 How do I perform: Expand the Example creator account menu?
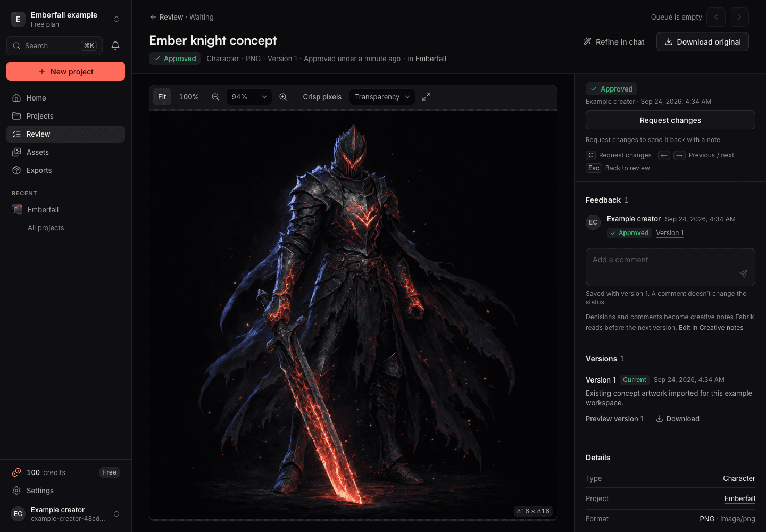(65, 514)
